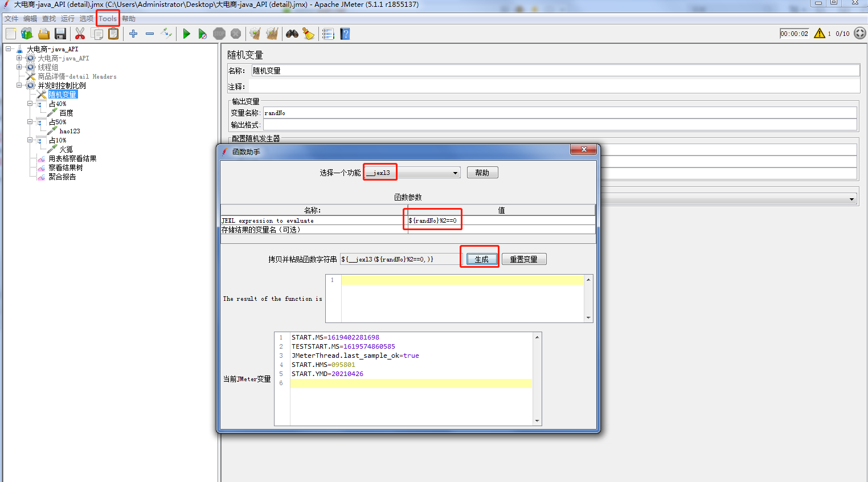Select 察看结果树 listener
The image size is (868, 482).
[x=65, y=168]
